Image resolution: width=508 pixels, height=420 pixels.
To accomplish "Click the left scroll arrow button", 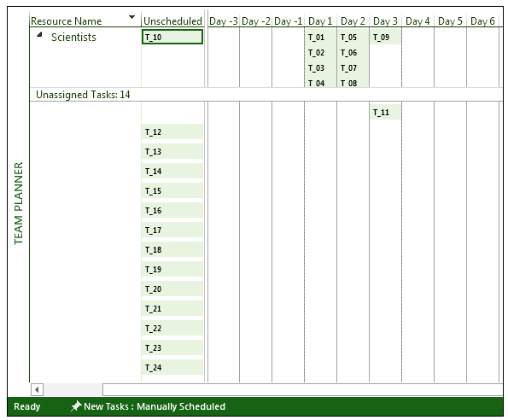I will 37,389.
